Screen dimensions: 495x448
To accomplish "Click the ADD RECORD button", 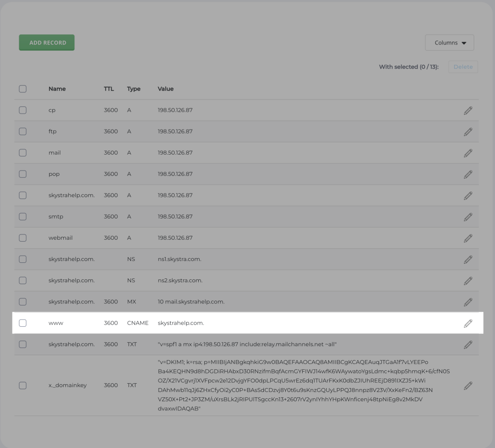I will tap(47, 43).
